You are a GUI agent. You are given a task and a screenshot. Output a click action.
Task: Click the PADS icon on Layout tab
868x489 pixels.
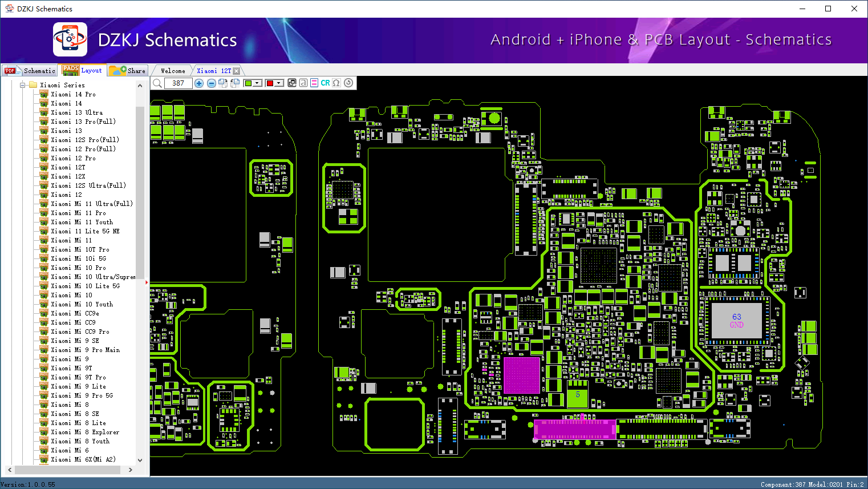[71, 70]
